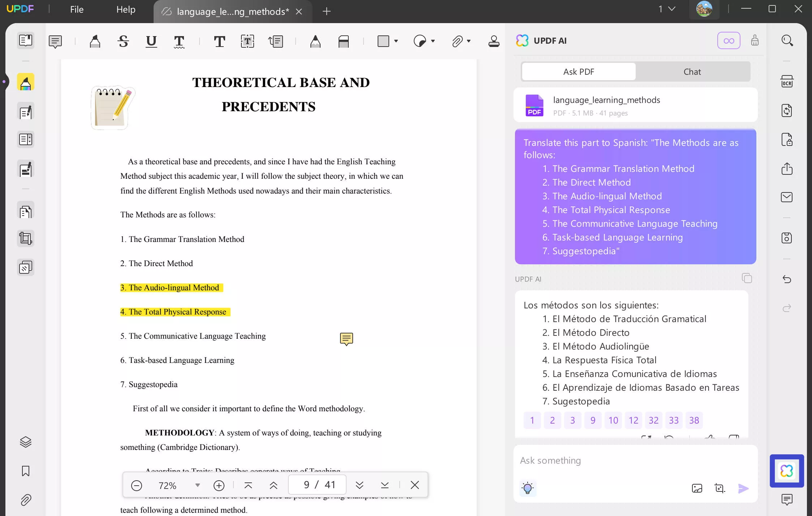
Task: Enable the infinite scroll toggle button
Action: [729, 40]
